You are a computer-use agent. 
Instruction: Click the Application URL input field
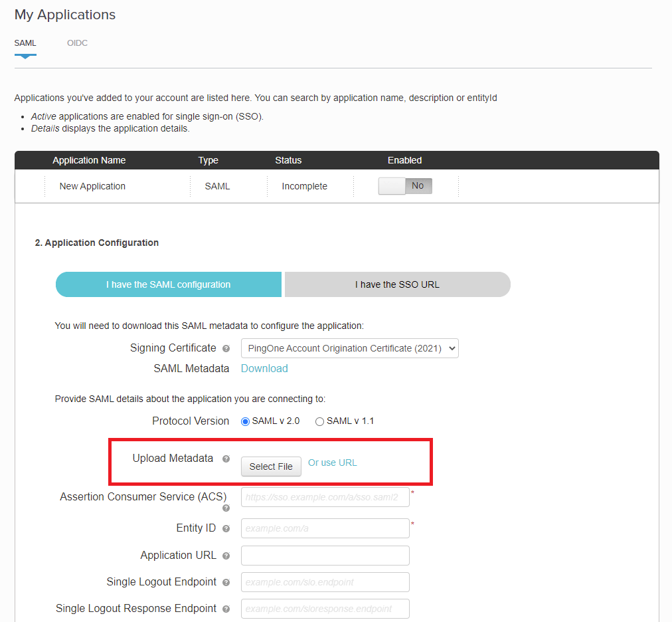click(x=325, y=555)
